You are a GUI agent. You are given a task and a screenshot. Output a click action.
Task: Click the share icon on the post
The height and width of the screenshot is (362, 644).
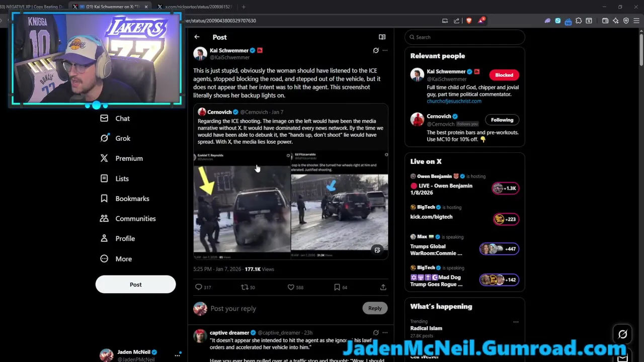[x=383, y=287]
